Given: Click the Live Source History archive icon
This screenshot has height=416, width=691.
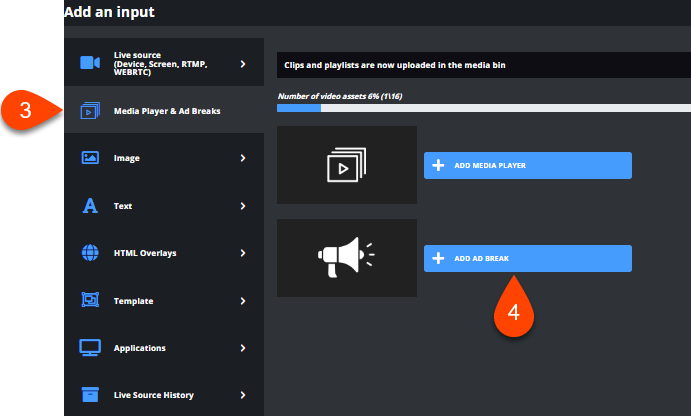Looking at the screenshot, I should coord(90,394).
